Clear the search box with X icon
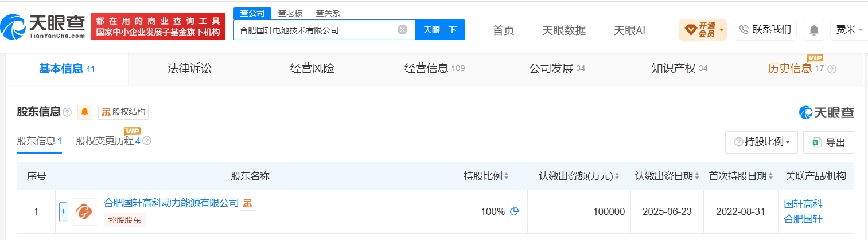868x240 pixels. click(x=403, y=30)
